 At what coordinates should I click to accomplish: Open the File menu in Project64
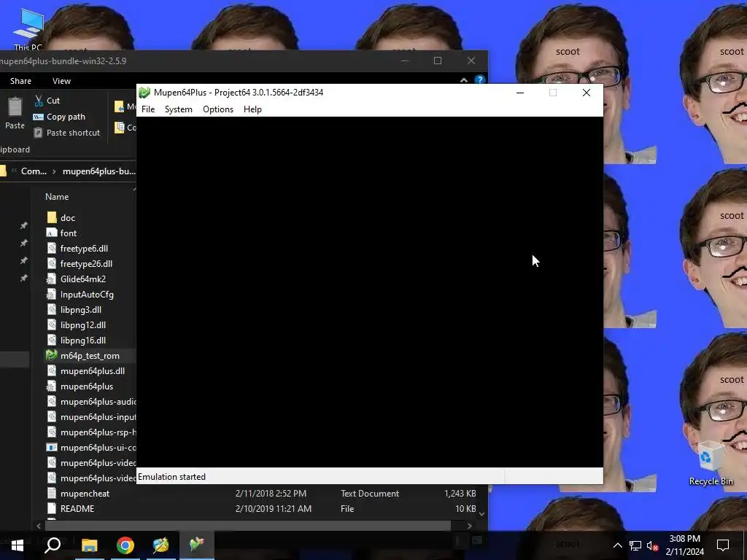(148, 109)
